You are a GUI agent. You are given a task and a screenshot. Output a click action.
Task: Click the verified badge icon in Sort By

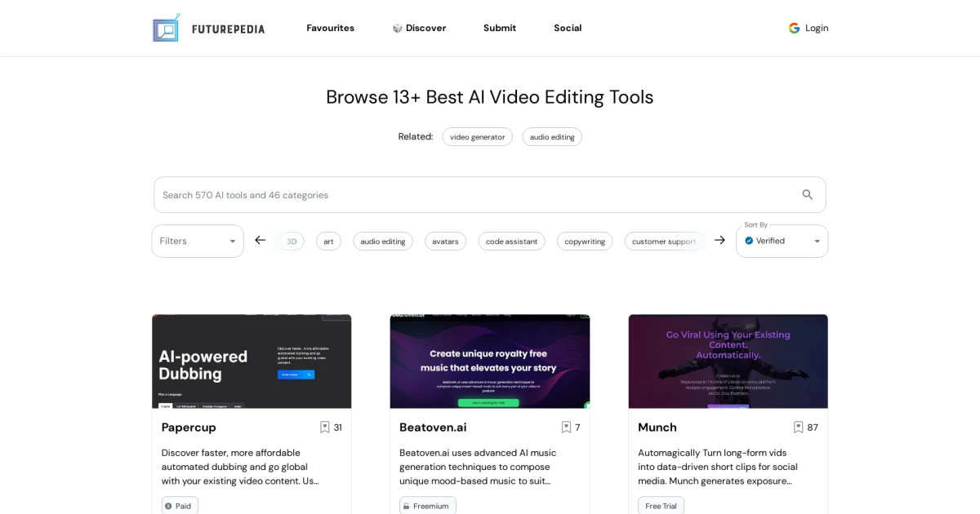pos(748,240)
